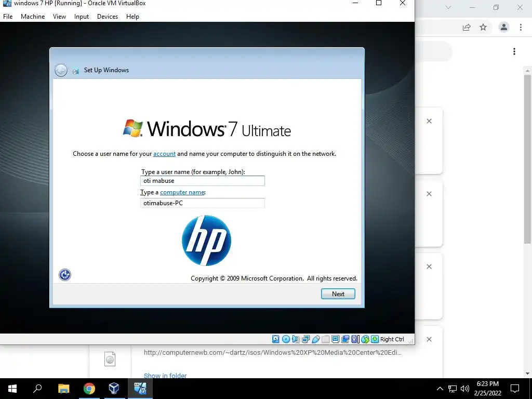Open the Downloads page three-dot menu
532x399 pixels.
tap(514, 51)
